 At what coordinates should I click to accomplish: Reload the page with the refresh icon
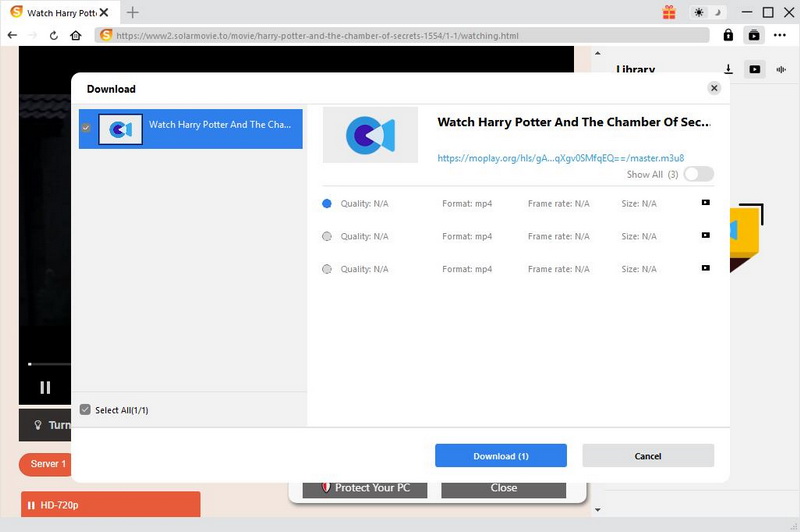54,35
